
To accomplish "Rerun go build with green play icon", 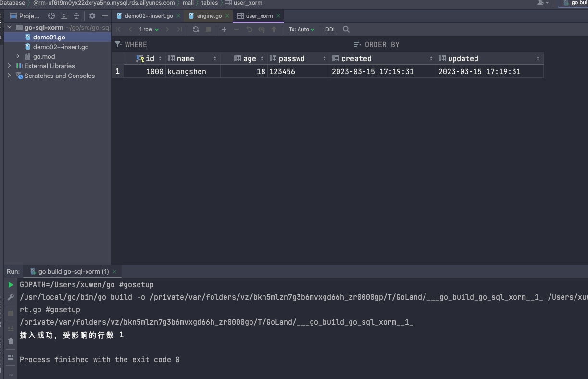I will [x=11, y=285].
